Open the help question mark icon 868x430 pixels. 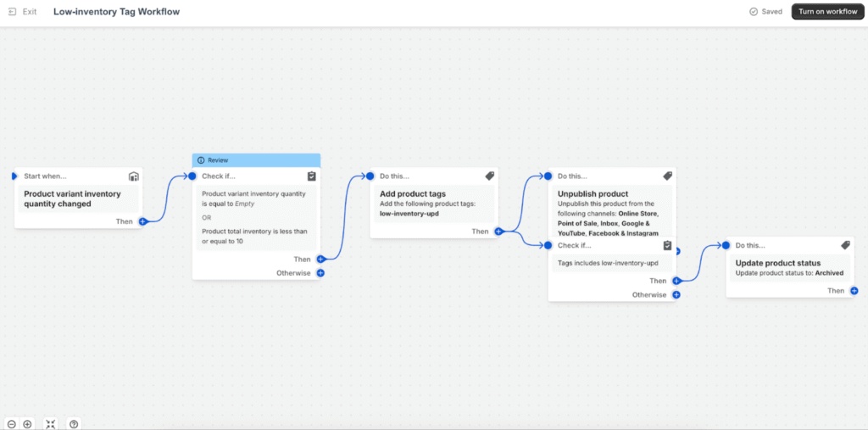pos(75,424)
